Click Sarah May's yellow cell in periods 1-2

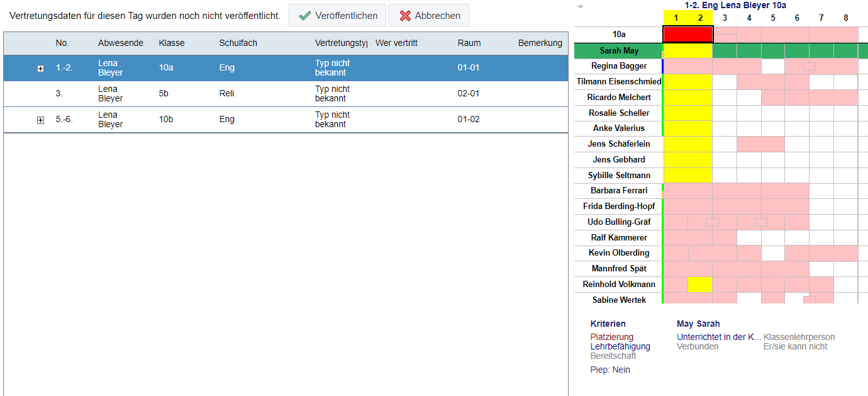(688, 50)
